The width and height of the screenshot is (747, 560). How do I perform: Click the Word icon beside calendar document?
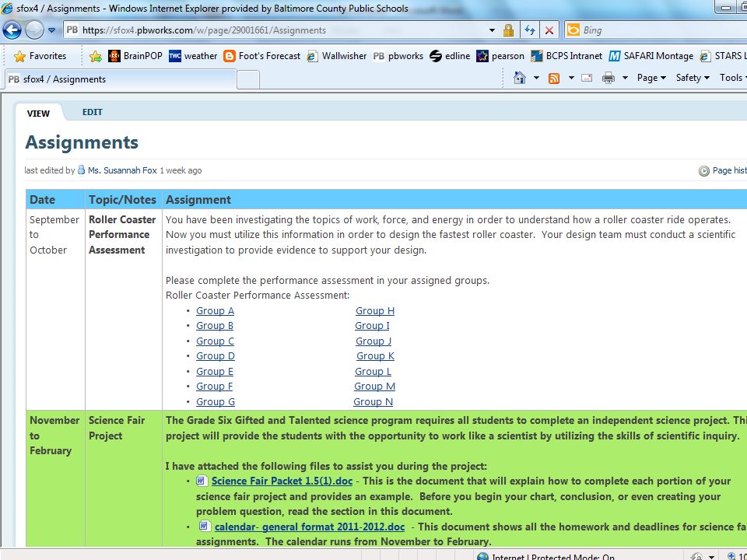pos(205,527)
